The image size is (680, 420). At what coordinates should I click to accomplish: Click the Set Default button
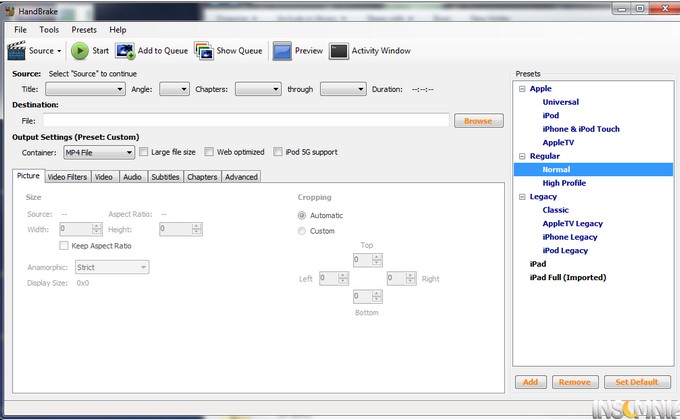[637, 382]
